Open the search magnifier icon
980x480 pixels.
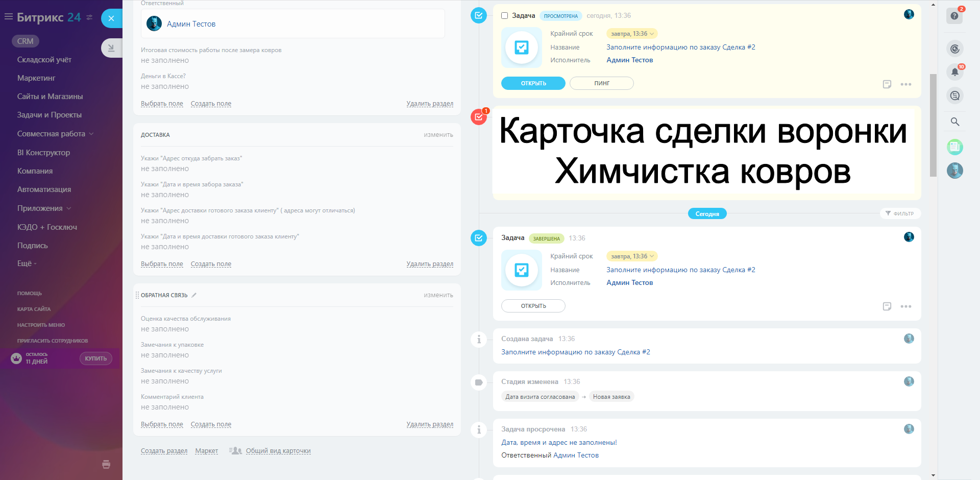(x=955, y=122)
